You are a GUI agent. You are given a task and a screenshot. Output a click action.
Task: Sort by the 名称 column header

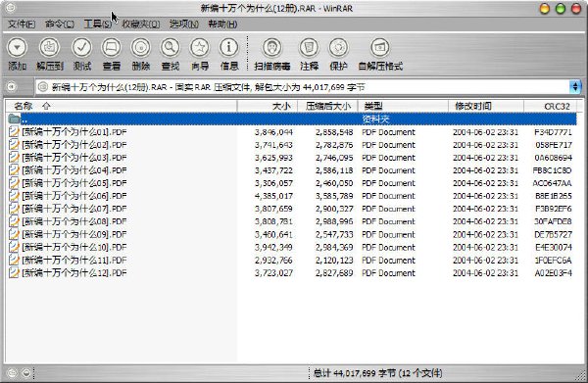122,106
